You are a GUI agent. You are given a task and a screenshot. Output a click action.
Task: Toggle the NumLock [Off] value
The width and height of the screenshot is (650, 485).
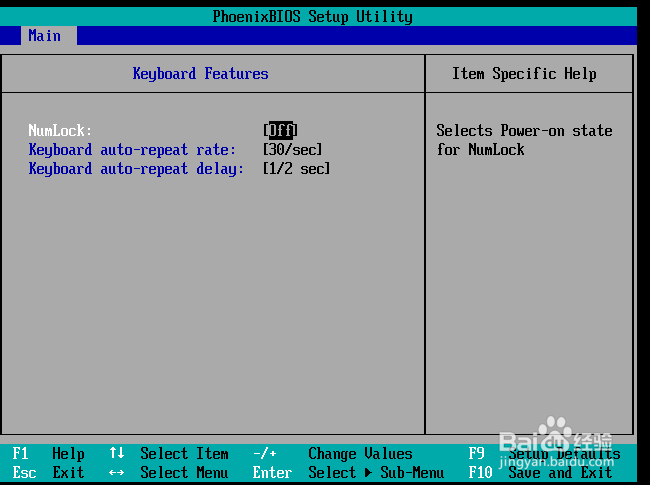coord(281,131)
